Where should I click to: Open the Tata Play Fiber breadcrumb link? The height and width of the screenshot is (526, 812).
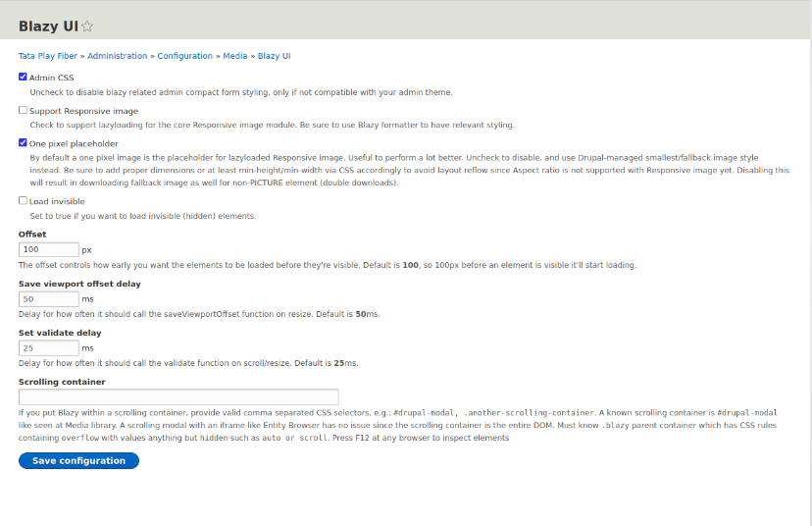point(48,56)
